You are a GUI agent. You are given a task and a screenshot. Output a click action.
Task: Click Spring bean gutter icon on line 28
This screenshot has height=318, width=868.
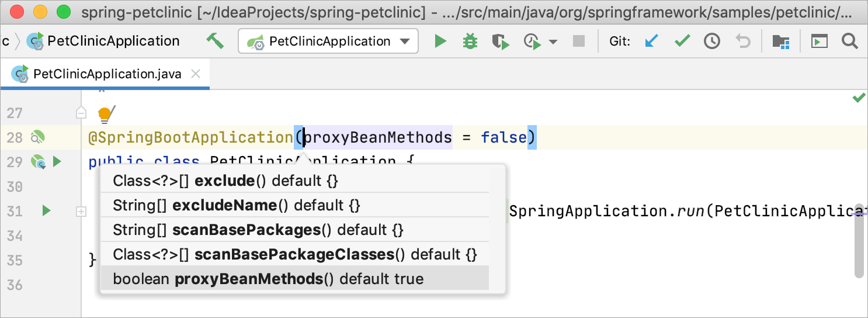coord(38,138)
